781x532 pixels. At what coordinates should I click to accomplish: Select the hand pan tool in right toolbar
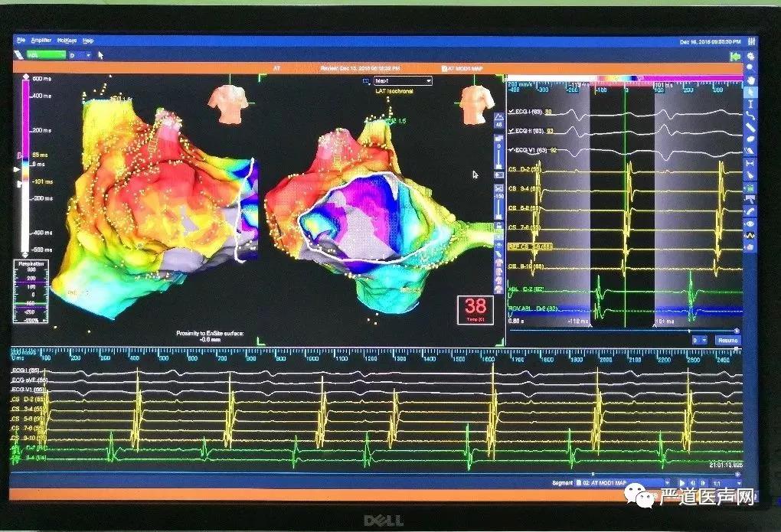(751, 80)
